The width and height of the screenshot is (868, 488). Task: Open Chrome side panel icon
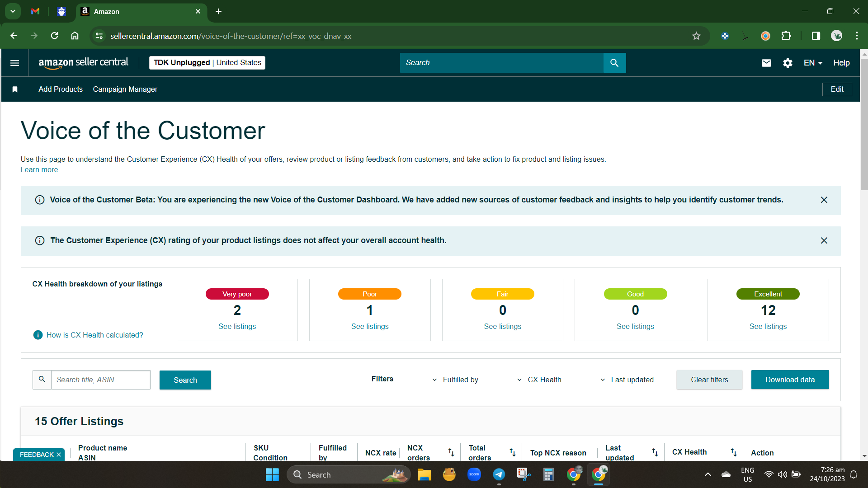[x=816, y=36]
